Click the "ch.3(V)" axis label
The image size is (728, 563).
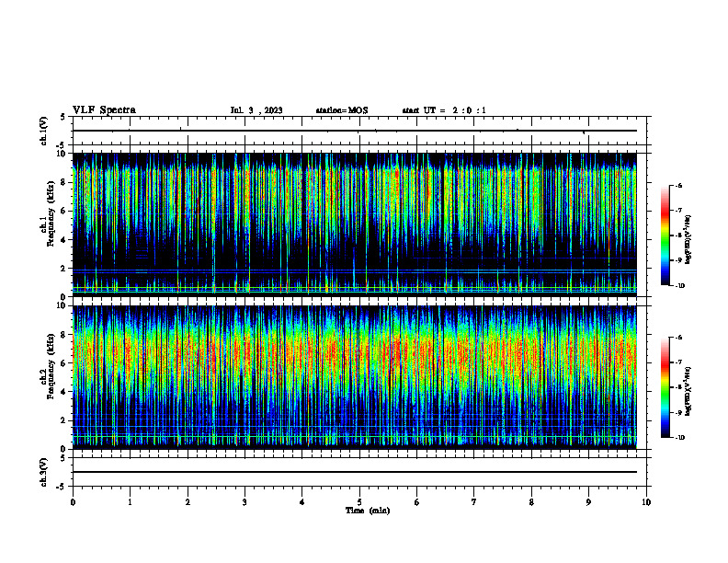tap(43, 472)
